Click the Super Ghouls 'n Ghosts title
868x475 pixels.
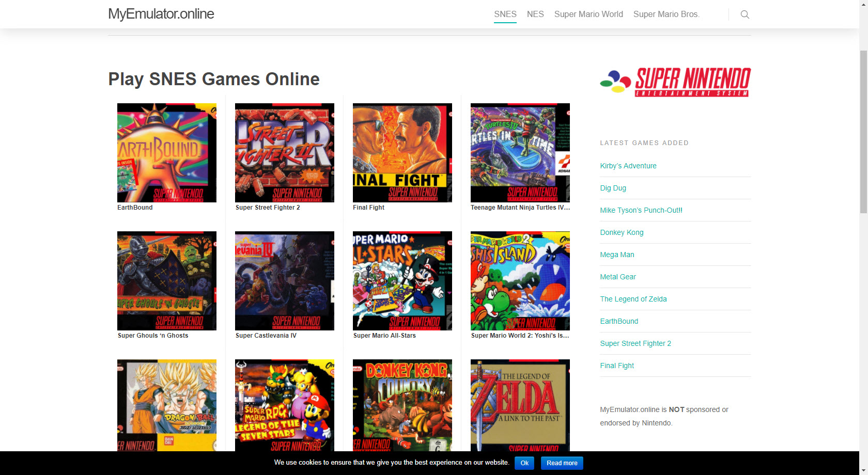[153, 336]
